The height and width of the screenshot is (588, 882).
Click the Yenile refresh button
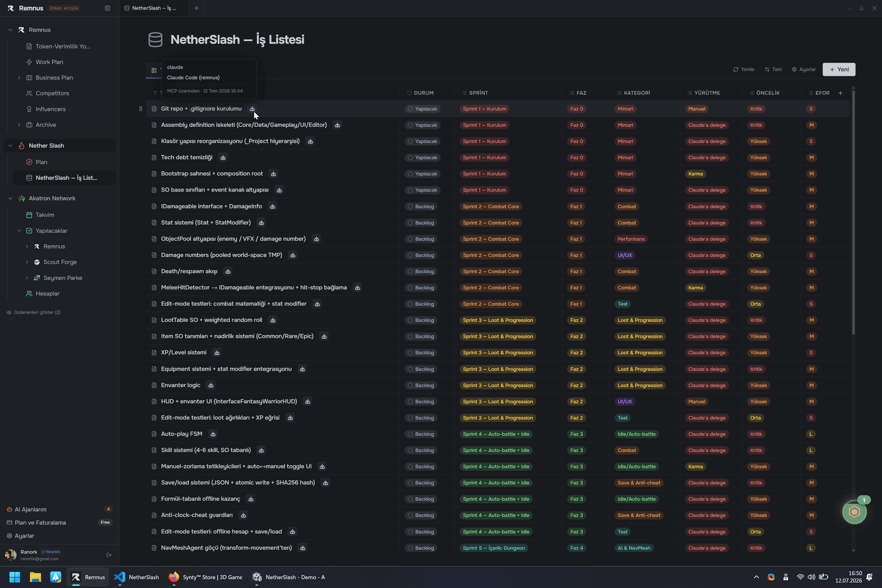click(x=744, y=70)
